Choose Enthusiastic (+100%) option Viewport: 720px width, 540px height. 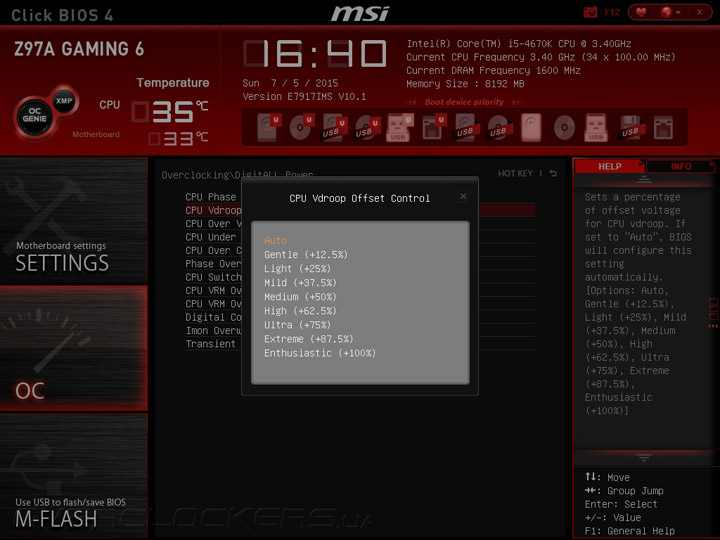pos(320,353)
